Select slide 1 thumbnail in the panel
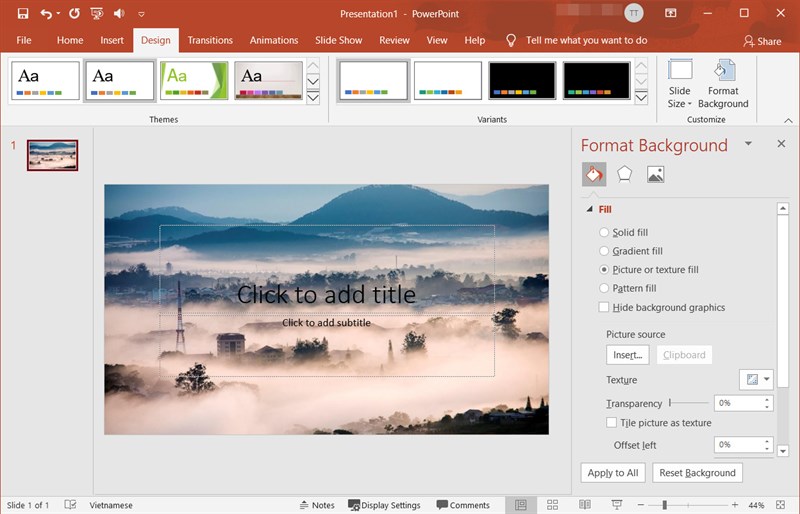This screenshot has height=514, width=800. [x=53, y=155]
